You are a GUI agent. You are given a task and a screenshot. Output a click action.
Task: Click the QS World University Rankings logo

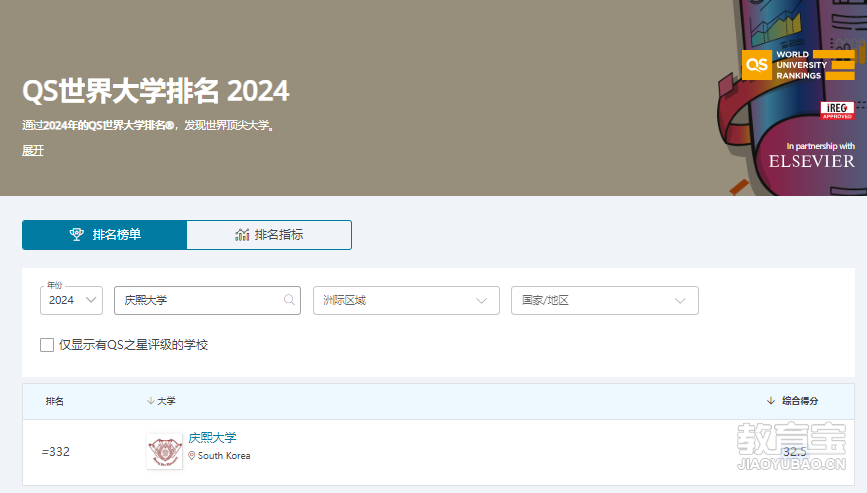(798, 65)
